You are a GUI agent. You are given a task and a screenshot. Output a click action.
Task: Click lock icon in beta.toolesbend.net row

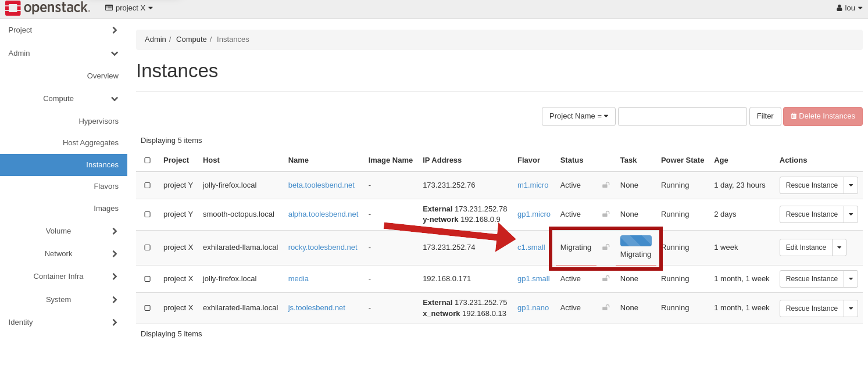coord(606,185)
